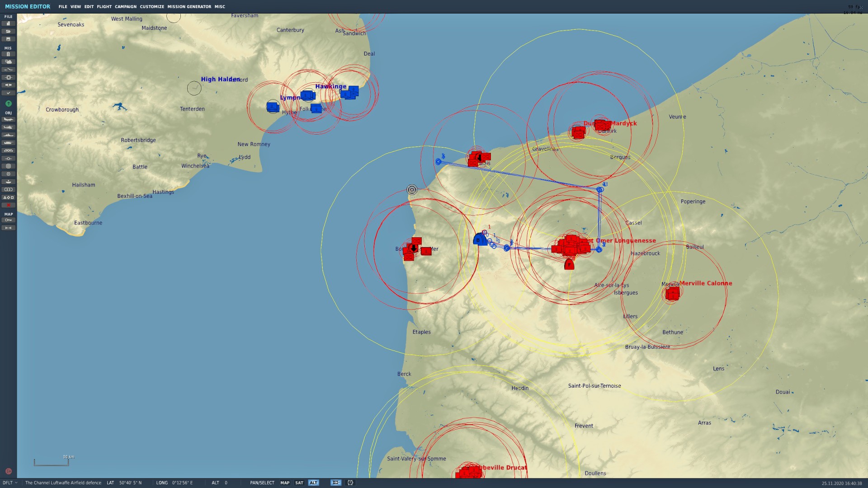Click the green fly mission arrow
Screen dimensions: 868x488
tap(8, 103)
